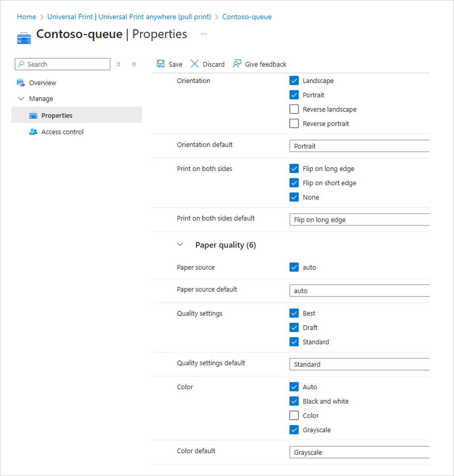Click the Save disk icon

click(x=161, y=64)
